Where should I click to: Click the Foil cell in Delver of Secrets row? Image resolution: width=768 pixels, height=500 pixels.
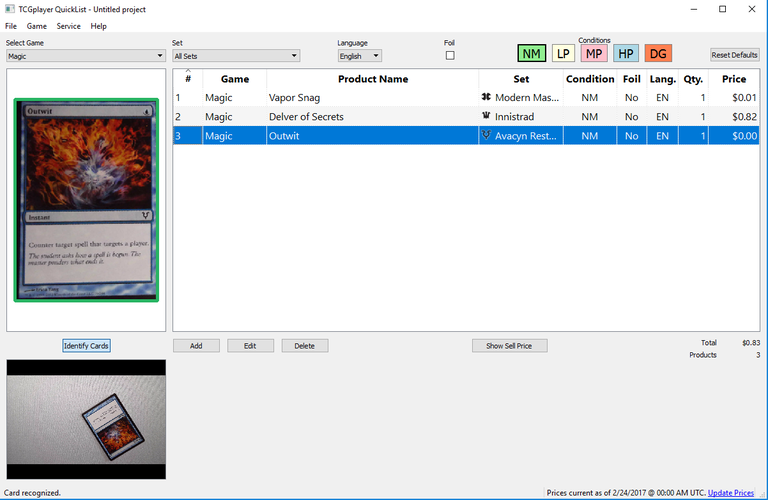click(631, 117)
